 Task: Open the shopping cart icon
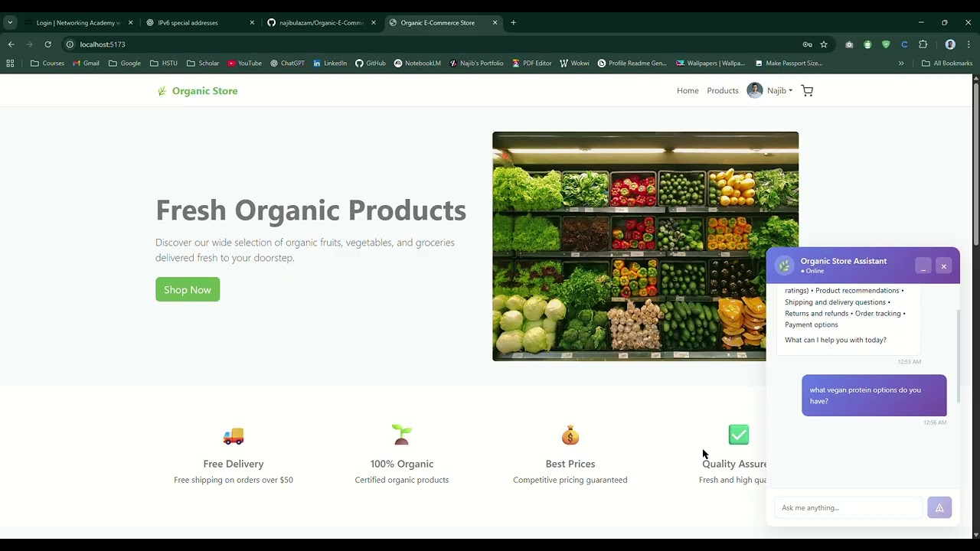tap(807, 90)
